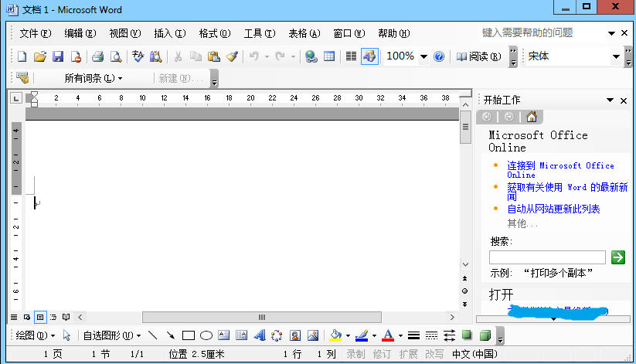Screen dimensions: 636x364
Task: Select the Format Painter brush icon
Action: pos(231,56)
